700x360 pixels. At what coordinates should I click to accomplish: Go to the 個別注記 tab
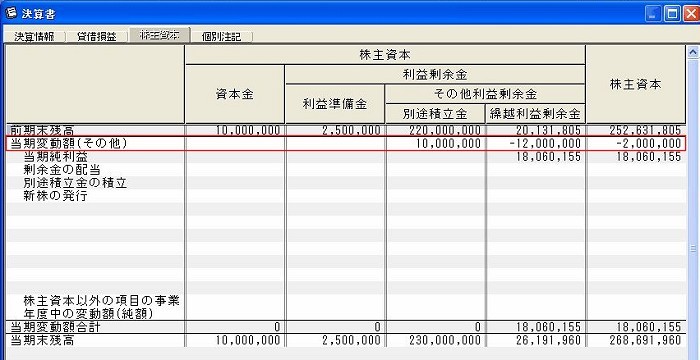[221, 37]
